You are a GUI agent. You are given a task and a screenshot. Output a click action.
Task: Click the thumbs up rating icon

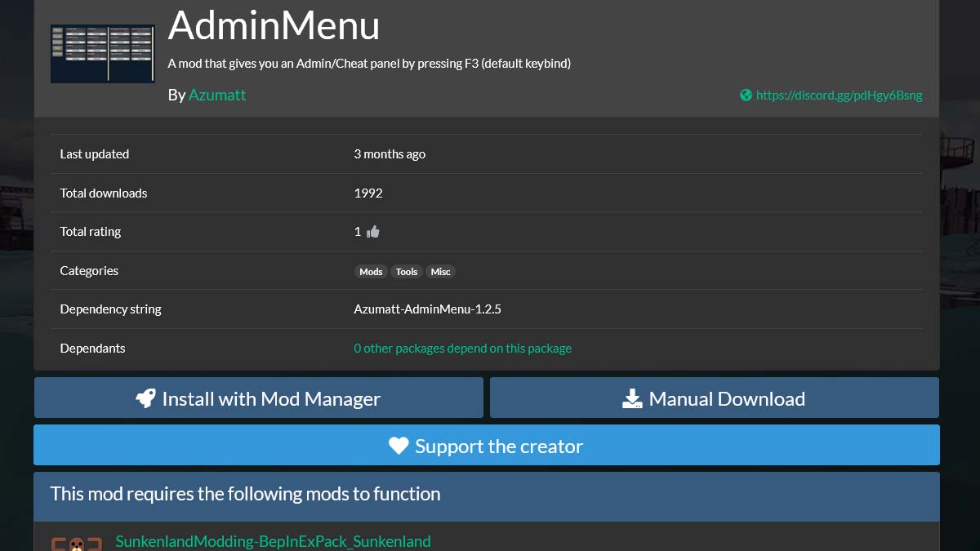point(372,231)
